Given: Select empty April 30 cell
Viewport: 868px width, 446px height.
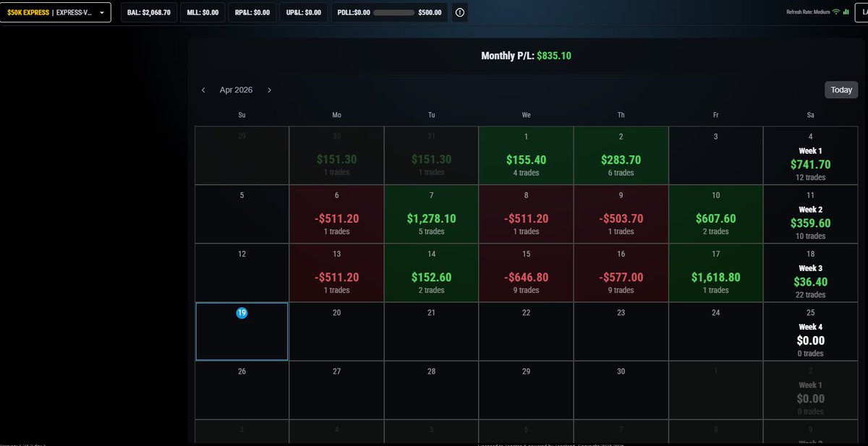Looking at the screenshot, I should click(621, 390).
